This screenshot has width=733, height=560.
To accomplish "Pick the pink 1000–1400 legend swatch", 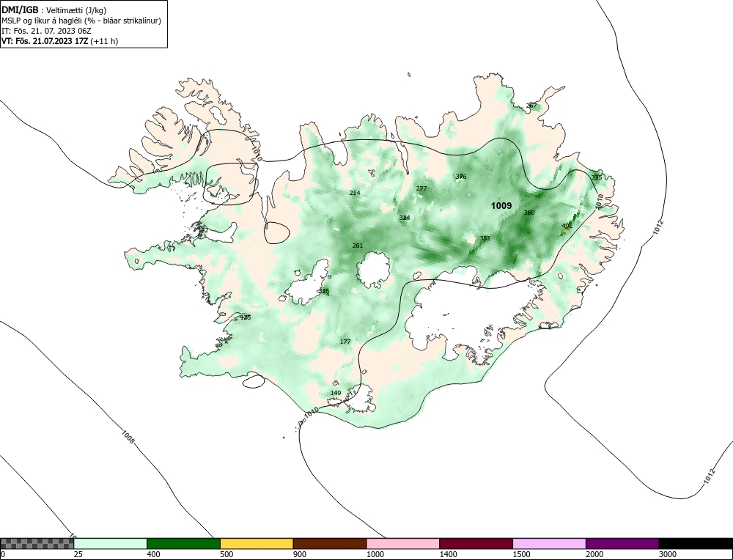I will click(403, 543).
